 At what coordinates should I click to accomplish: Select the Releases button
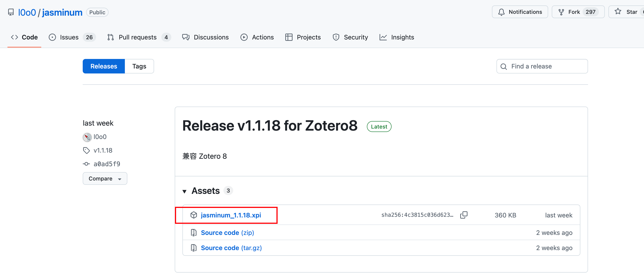click(104, 66)
